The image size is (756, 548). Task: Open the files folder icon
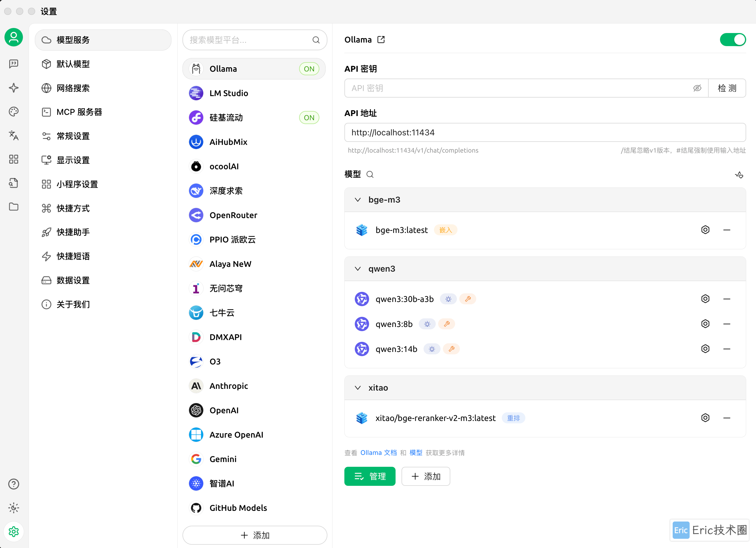(14, 207)
